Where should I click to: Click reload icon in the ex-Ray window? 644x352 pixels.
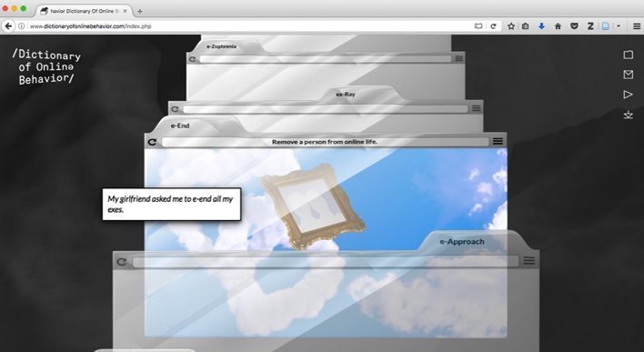coord(175,109)
